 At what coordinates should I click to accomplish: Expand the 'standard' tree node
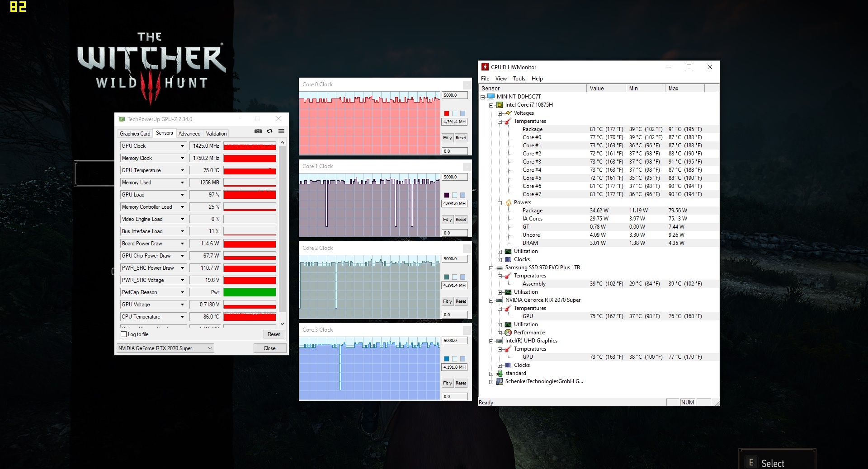(491, 374)
